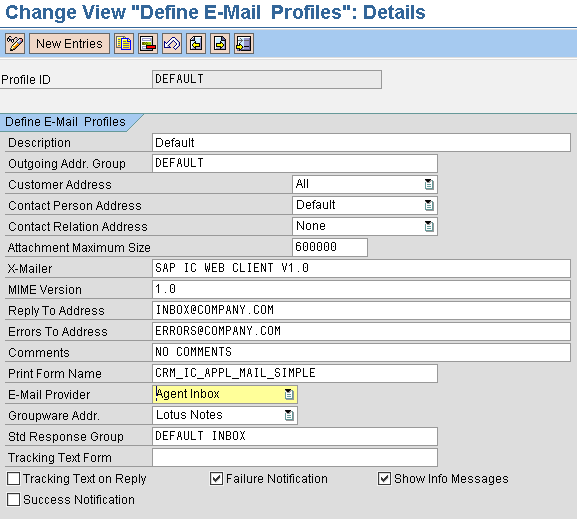This screenshot has height=519, width=577.
Task: Enable the Tracking Text on Reply checkbox
Action: click(x=14, y=479)
